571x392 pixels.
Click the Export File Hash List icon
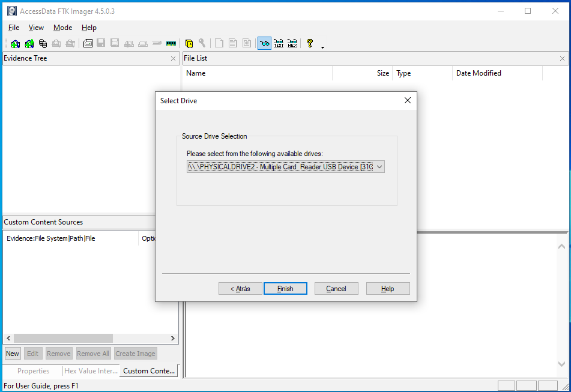(233, 43)
